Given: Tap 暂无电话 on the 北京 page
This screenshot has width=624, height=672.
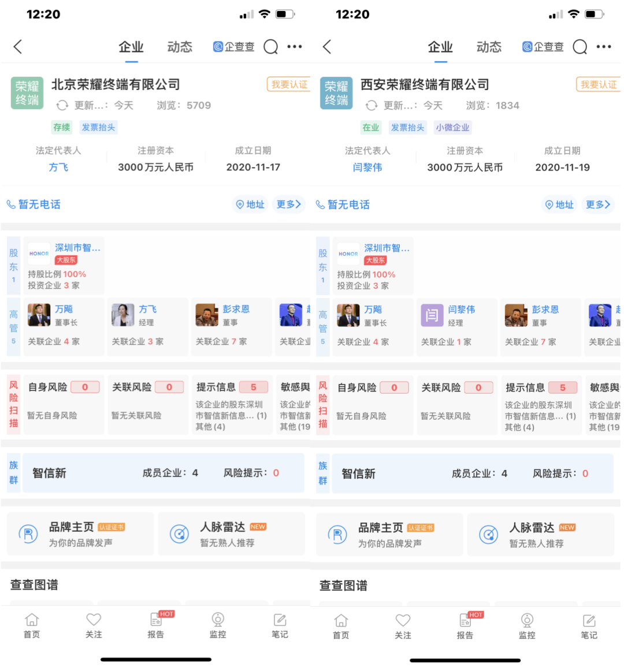Looking at the screenshot, I should [x=34, y=204].
